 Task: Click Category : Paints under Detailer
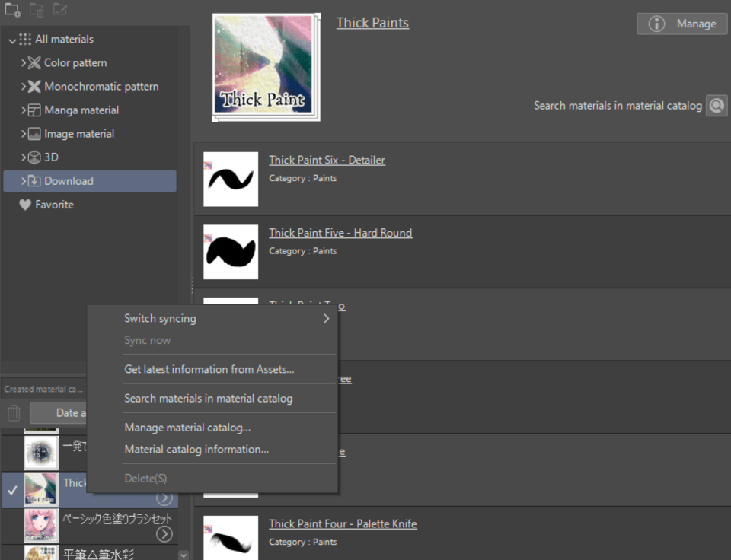pyautogui.click(x=302, y=178)
